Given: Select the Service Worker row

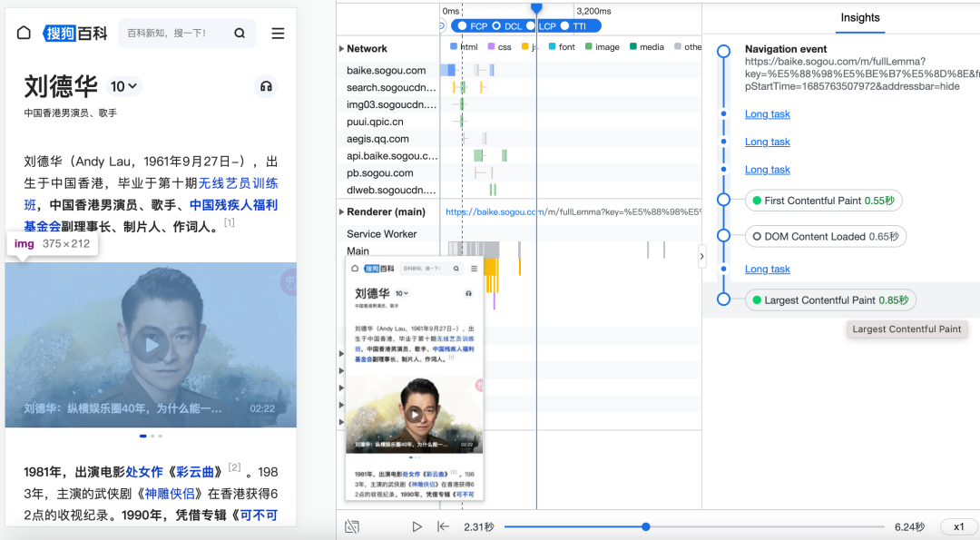Looking at the screenshot, I should (x=519, y=234).
